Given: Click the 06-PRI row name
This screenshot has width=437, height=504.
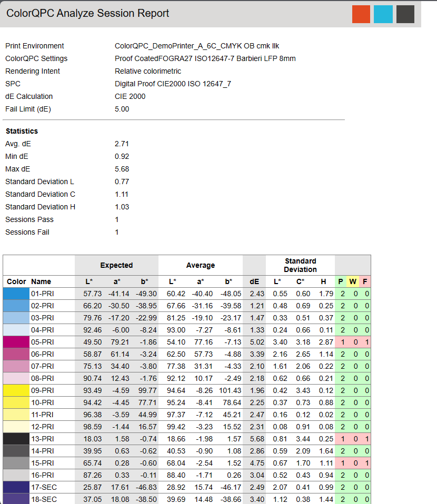Looking at the screenshot, I should 43,354.
